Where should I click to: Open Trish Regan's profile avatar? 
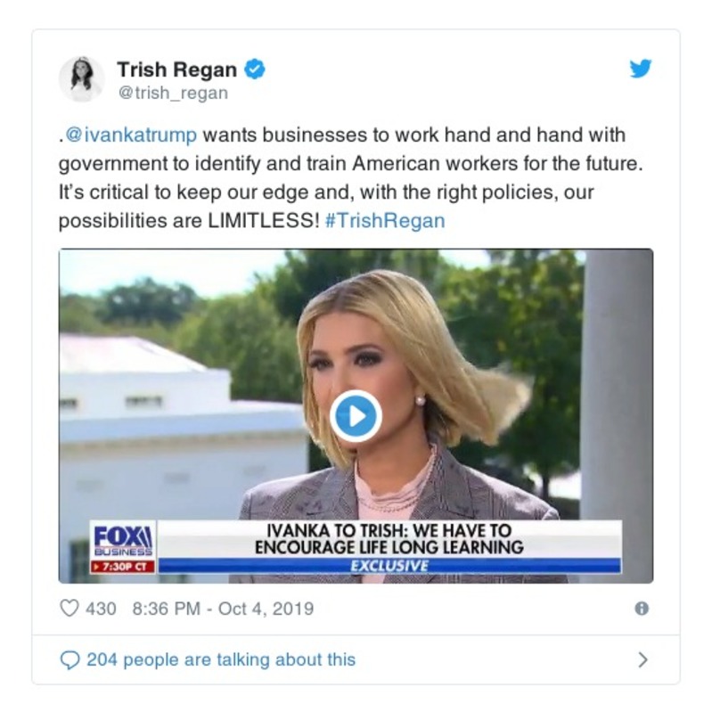pos(82,79)
